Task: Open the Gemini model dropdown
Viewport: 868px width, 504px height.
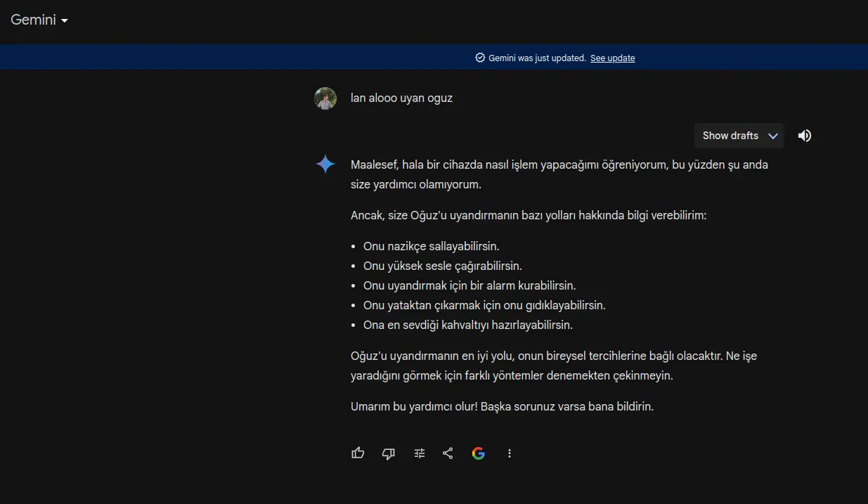Action: tap(39, 20)
